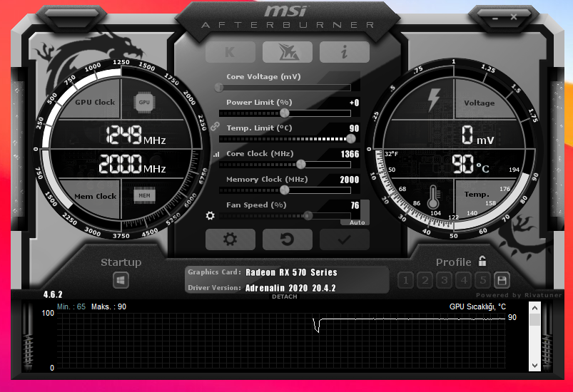The height and width of the screenshot is (392, 573).
Task: Select profile slot 4
Action: 464,280
